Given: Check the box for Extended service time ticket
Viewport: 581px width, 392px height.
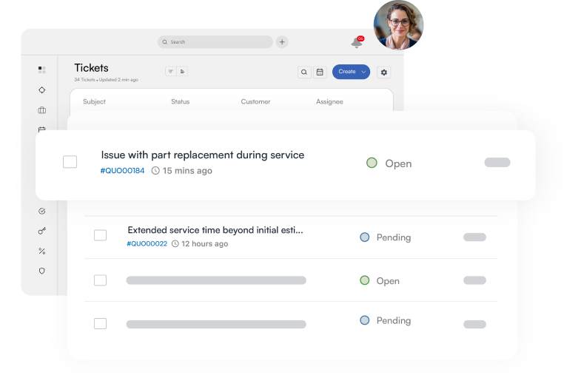Looking at the screenshot, I should point(100,235).
